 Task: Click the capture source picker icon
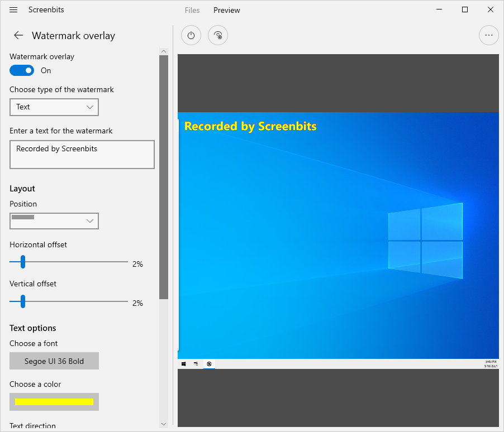tap(218, 35)
